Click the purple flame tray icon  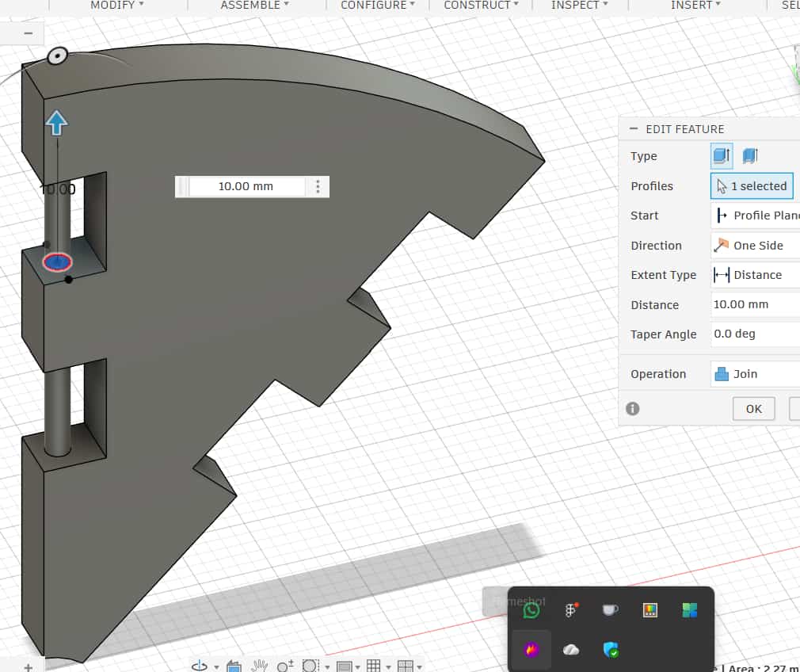(531, 650)
